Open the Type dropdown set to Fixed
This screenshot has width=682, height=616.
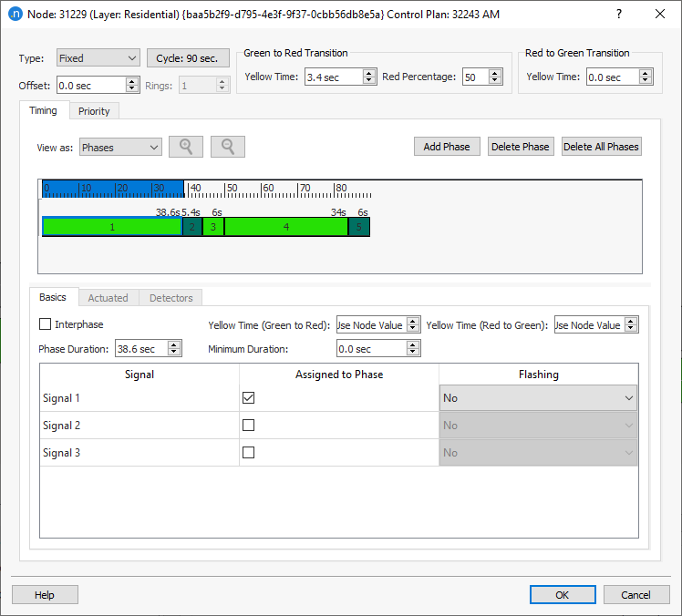(x=97, y=58)
